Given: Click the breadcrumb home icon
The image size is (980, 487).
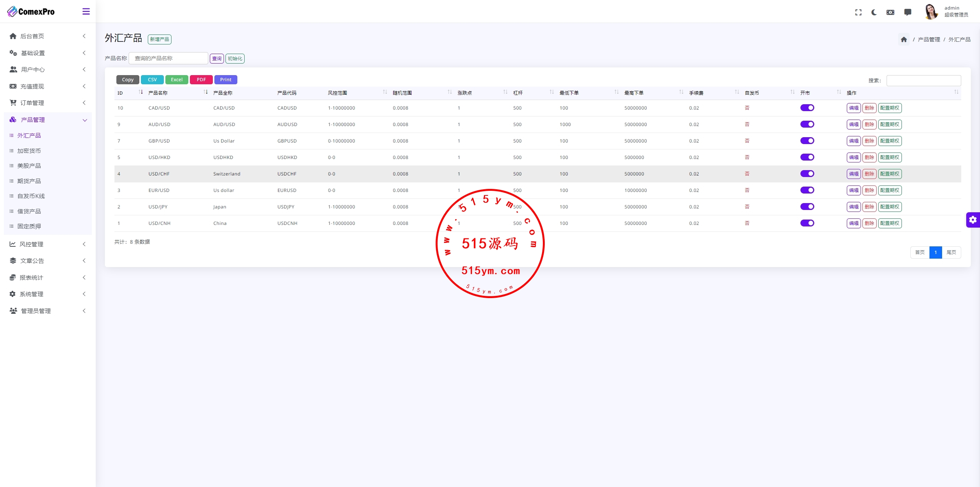Looking at the screenshot, I should click(904, 39).
